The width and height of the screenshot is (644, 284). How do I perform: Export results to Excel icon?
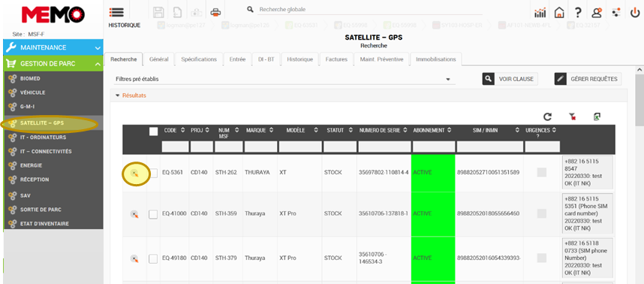click(597, 116)
